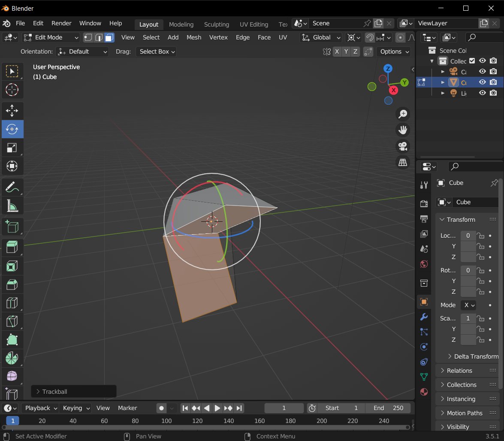Select the Transform tool
The height and width of the screenshot is (441, 504).
coord(12,166)
